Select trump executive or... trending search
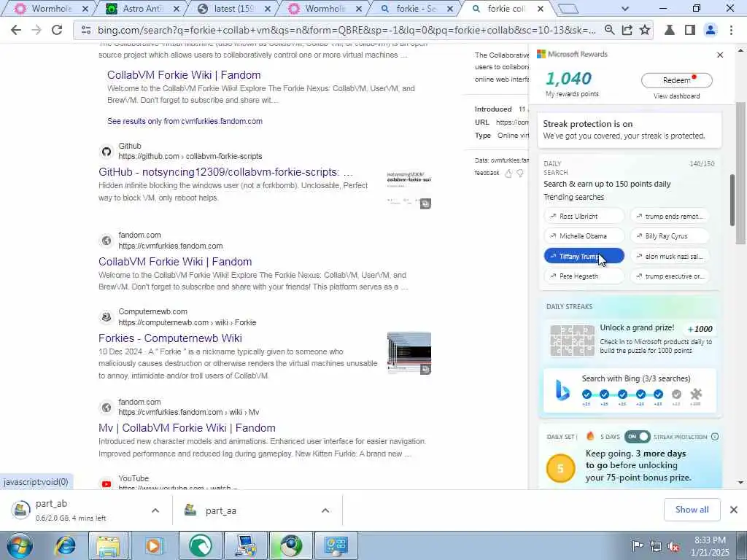The width and height of the screenshot is (747, 560). (670, 276)
